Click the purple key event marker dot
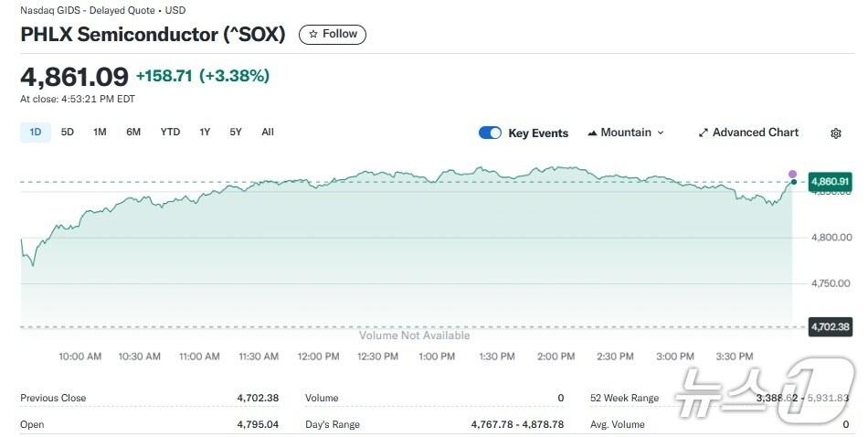This screenshot has height=437, width=868. pos(792,173)
